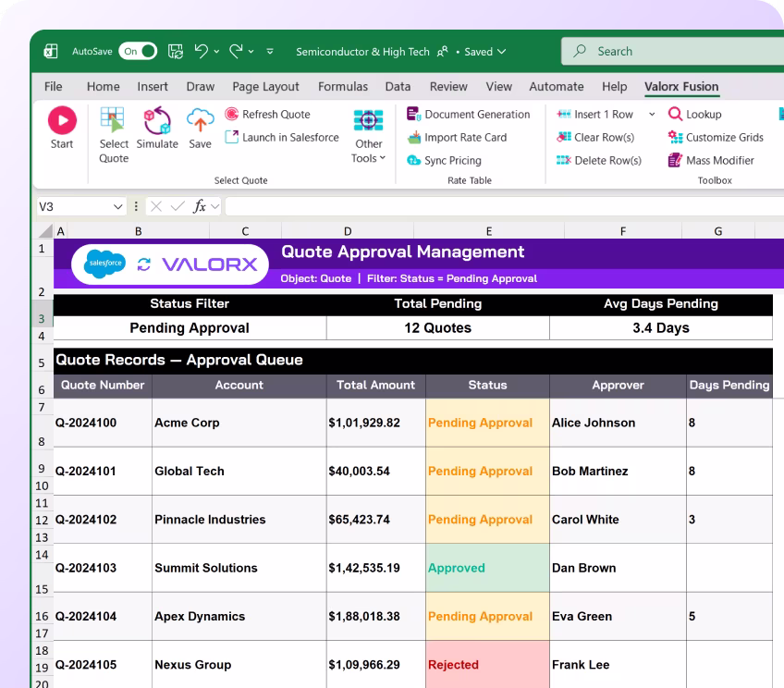
Task: Click the Acme Corp cell
Action: coord(239,423)
